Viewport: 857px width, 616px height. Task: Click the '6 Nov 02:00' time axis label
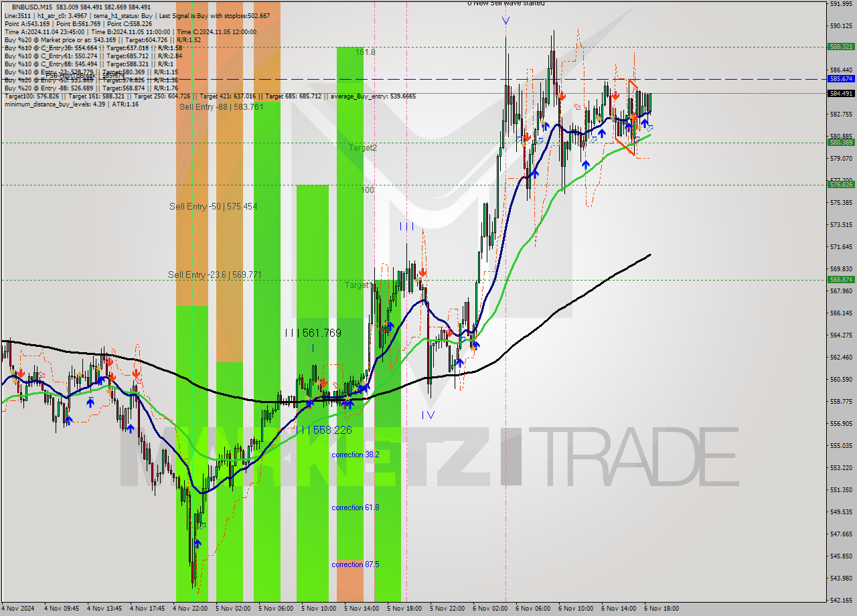(489, 609)
